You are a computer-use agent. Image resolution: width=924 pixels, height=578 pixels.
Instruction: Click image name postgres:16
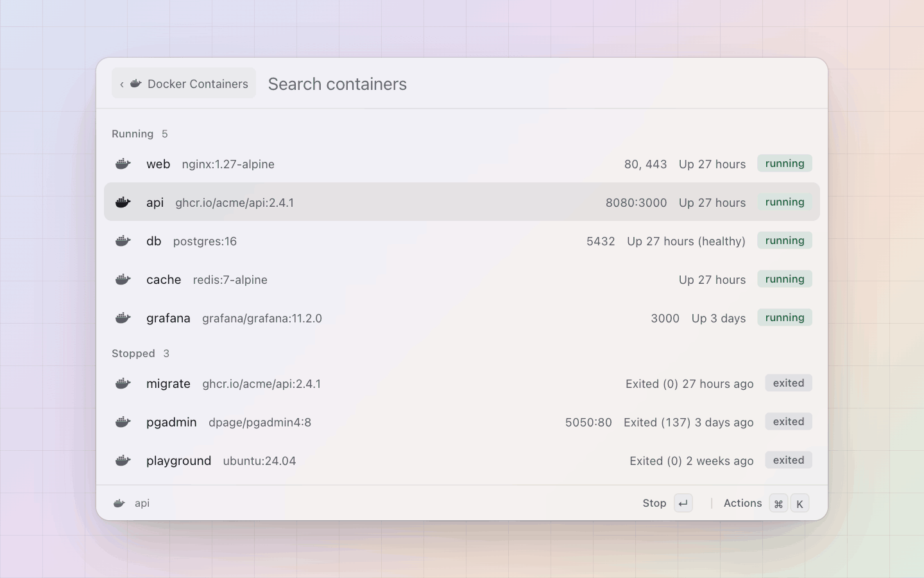point(205,241)
